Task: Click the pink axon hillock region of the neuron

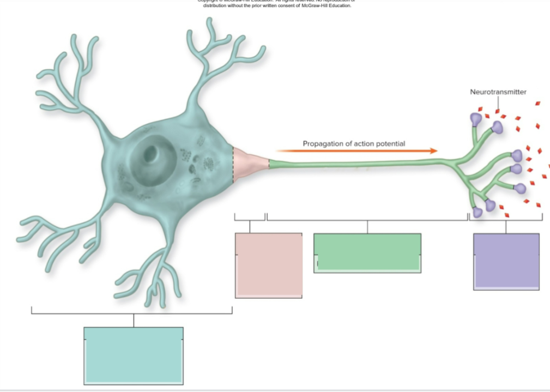Action: coord(251,164)
